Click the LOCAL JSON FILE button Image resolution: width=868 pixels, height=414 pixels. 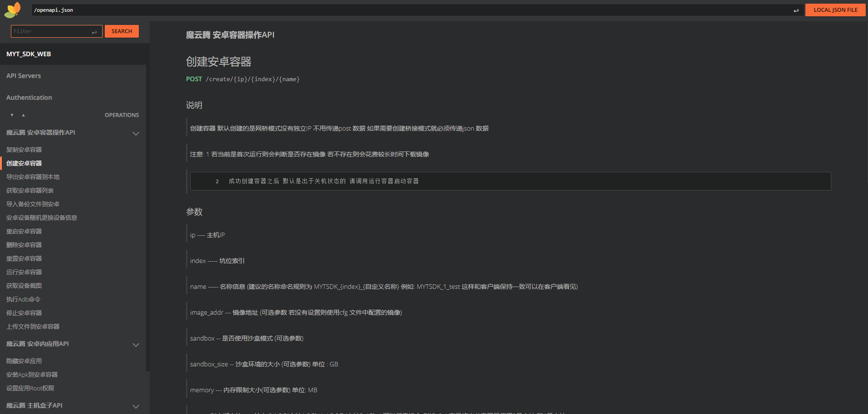(x=835, y=10)
